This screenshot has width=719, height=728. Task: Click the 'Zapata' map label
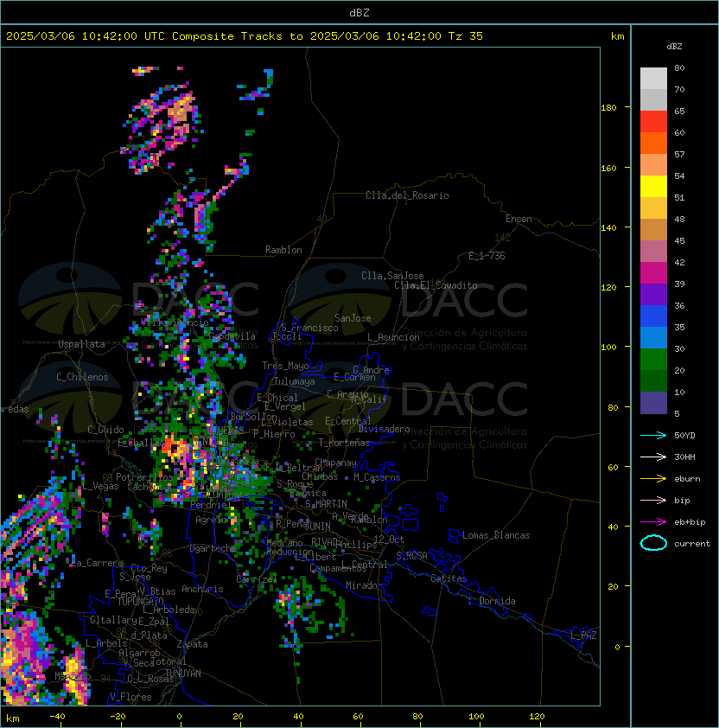[x=192, y=644]
